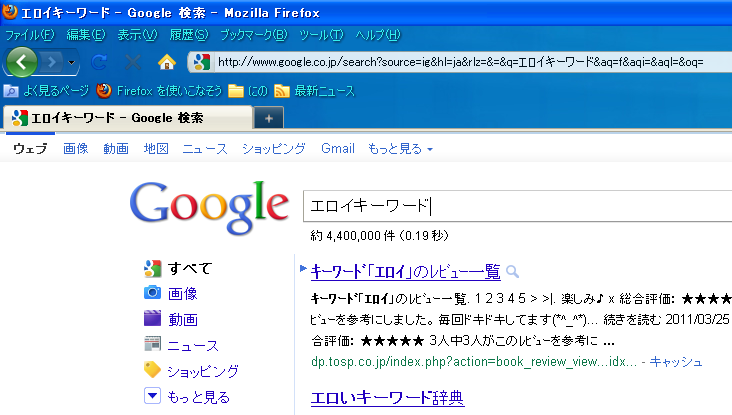Click newspaper icon beside ニュース in sidebar
The width and height of the screenshot is (732, 415).
[x=152, y=344]
